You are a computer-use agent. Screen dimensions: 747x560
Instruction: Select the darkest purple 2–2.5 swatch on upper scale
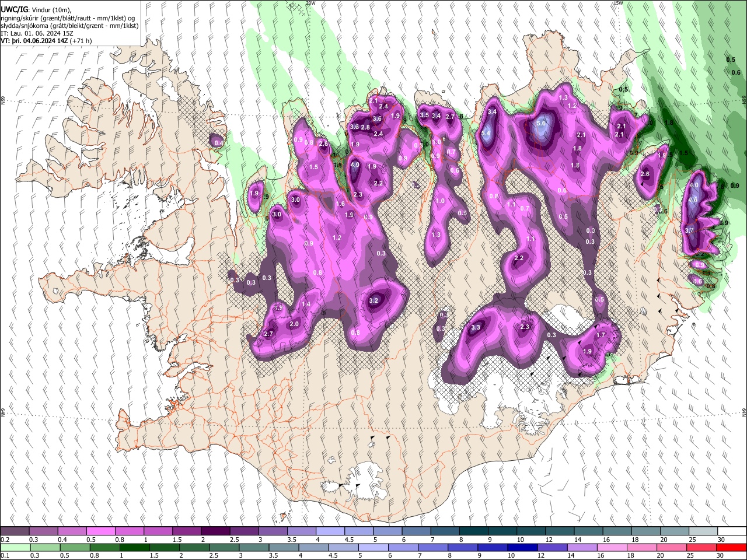215,531
